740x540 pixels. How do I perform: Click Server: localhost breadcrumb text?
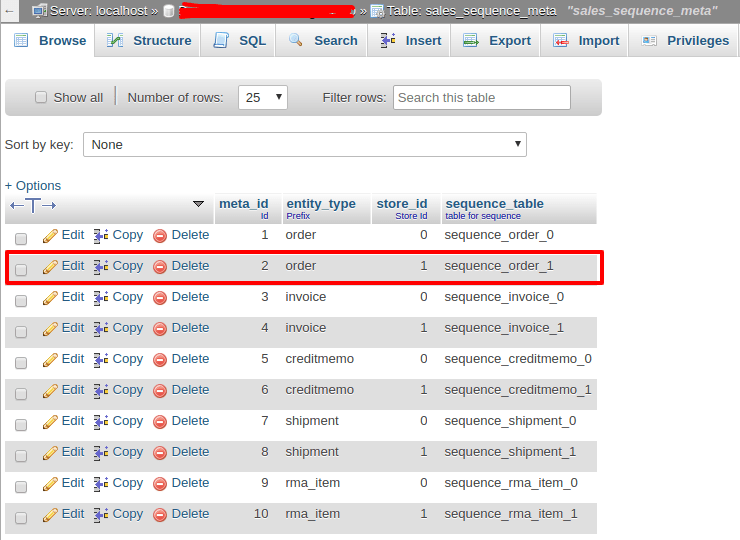(x=99, y=10)
